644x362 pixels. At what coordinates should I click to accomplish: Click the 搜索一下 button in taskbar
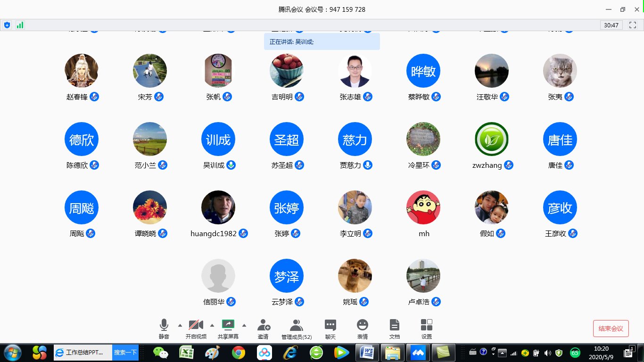[125, 352]
